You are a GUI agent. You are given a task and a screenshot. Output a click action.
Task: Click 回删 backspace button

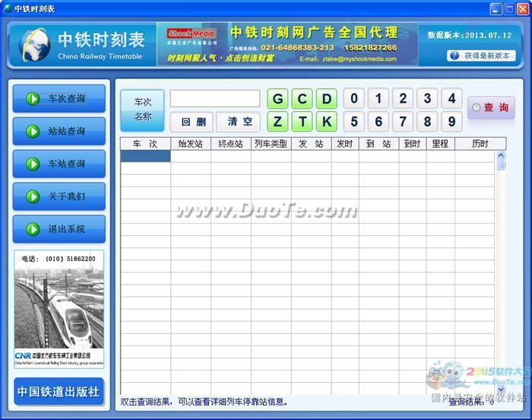[192, 122]
